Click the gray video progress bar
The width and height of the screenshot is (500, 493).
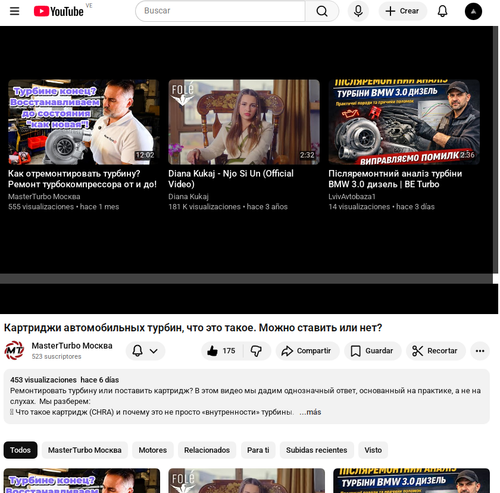click(x=246, y=279)
